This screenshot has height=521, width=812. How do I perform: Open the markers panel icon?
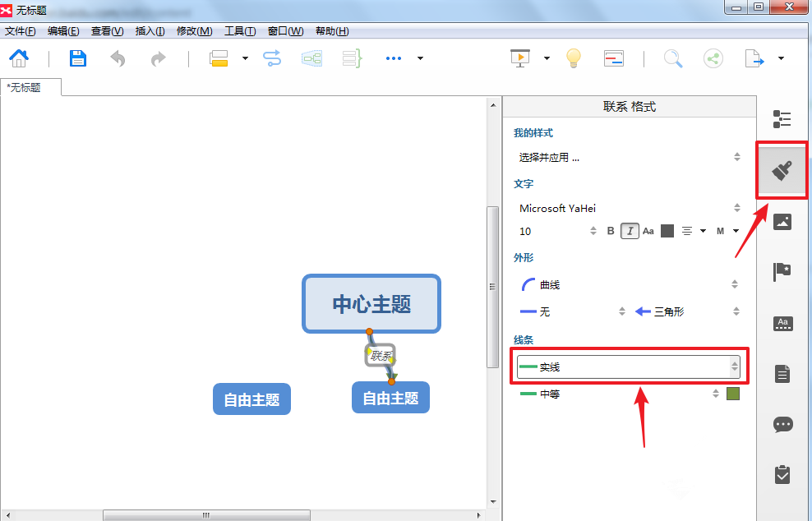coord(782,271)
